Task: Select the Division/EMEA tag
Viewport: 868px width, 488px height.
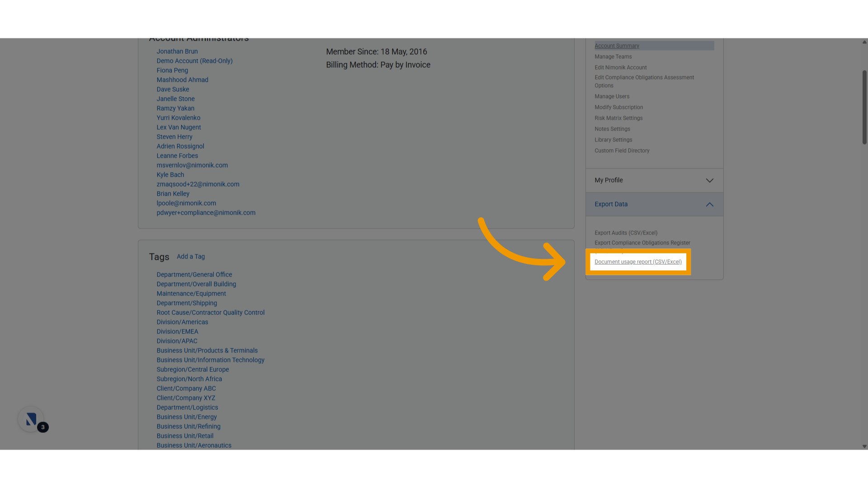Action: click(x=177, y=332)
